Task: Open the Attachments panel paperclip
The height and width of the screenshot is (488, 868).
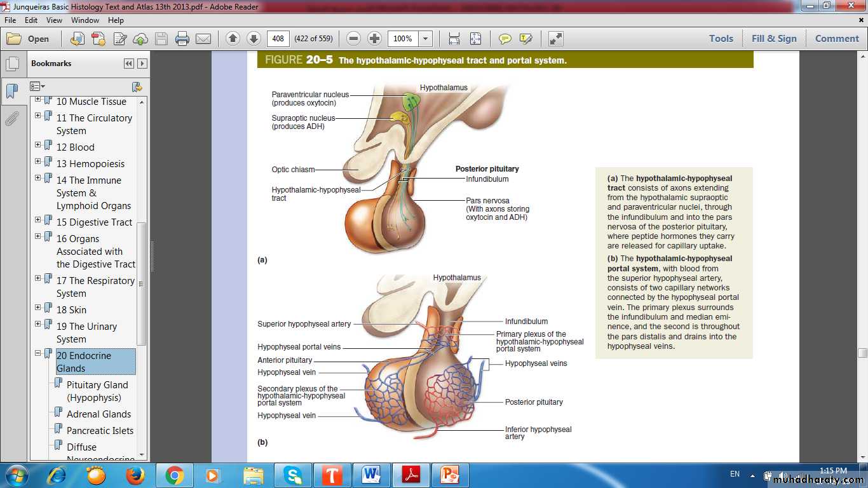Action: click(x=11, y=119)
